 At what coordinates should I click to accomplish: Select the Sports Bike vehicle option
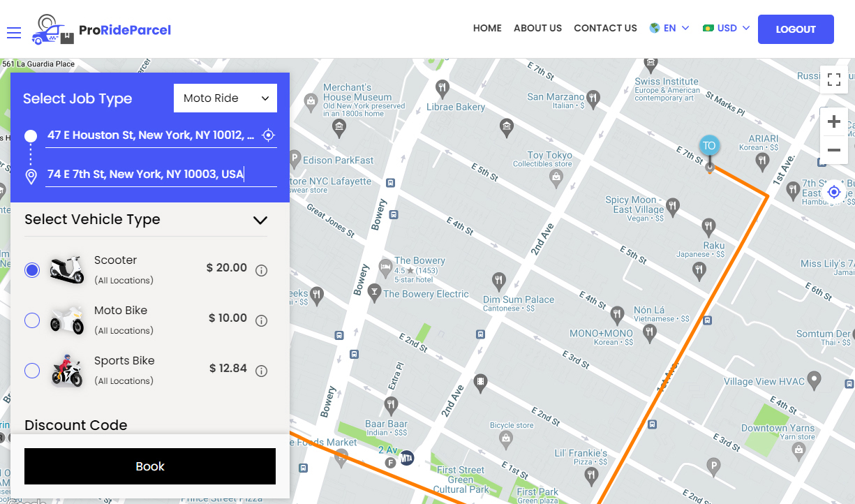(32, 371)
